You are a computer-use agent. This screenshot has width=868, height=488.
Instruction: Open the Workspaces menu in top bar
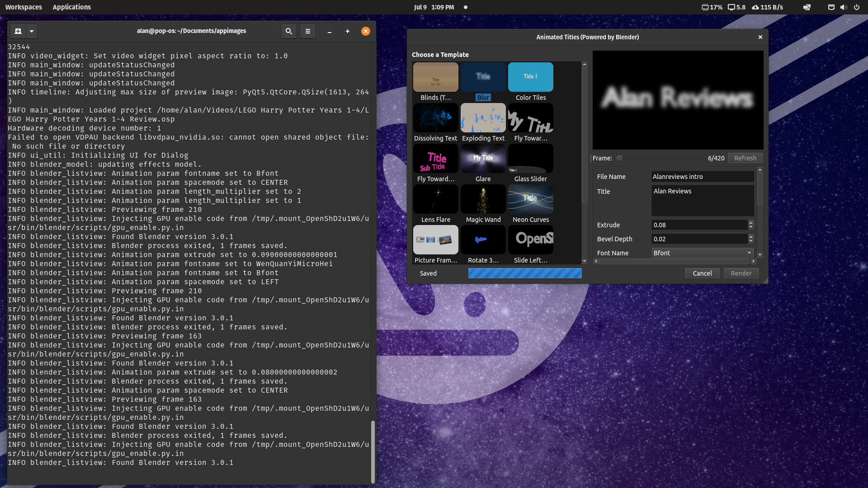[24, 7]
